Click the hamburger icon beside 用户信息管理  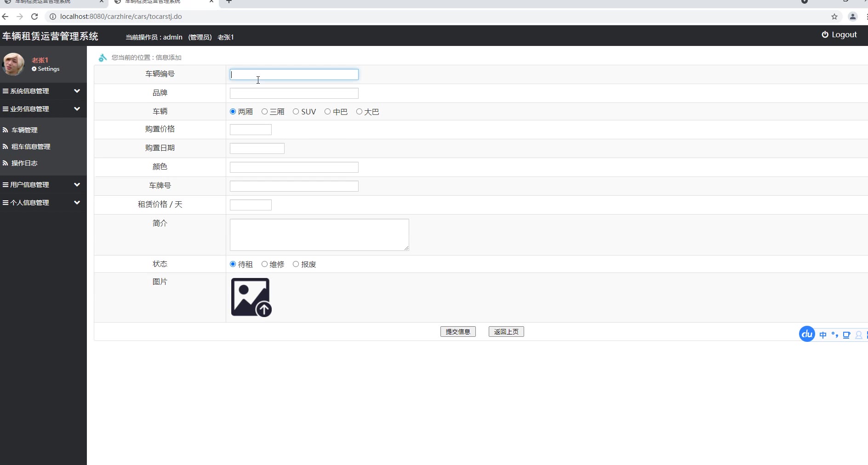point(6,185)
